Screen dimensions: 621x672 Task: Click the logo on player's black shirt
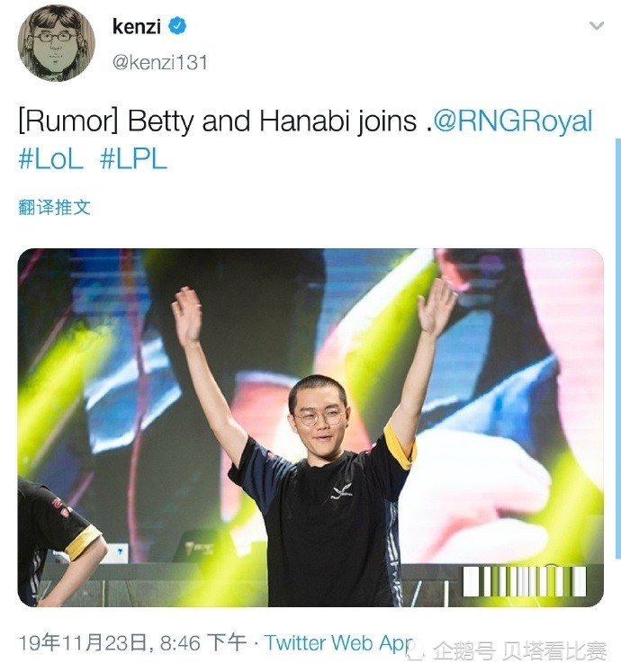pos(342,492)
